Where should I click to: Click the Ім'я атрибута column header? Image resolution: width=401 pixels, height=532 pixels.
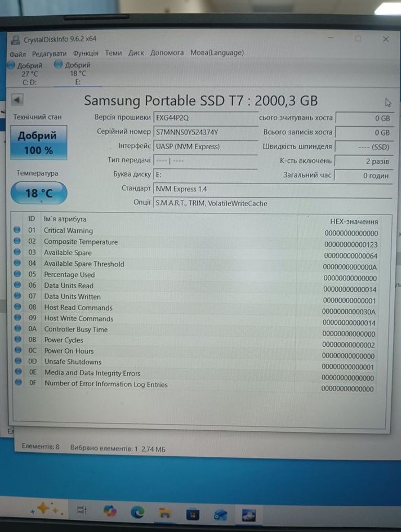point(65,219)
